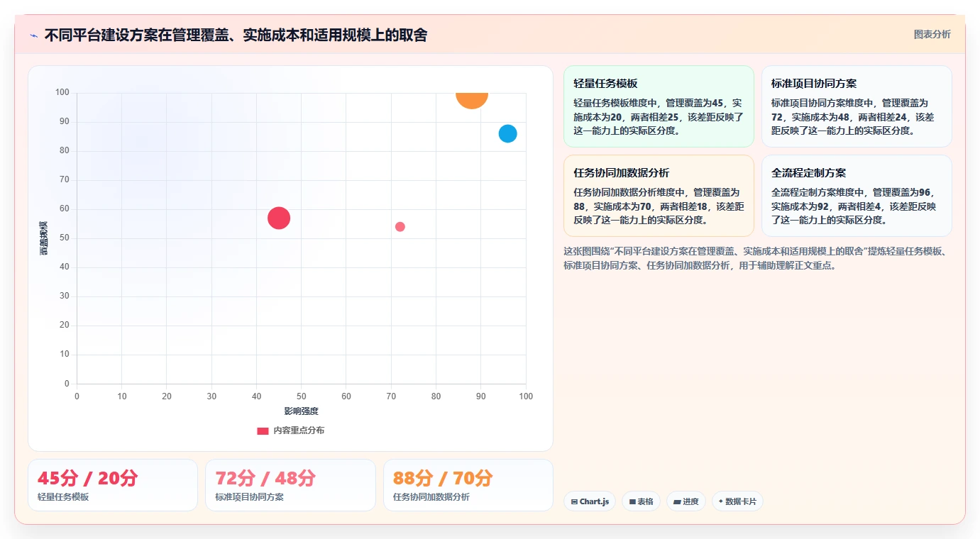980x539 pixels.
Task: Click the 72分 / 48分 stat value
Action: [x=265, y=478]
